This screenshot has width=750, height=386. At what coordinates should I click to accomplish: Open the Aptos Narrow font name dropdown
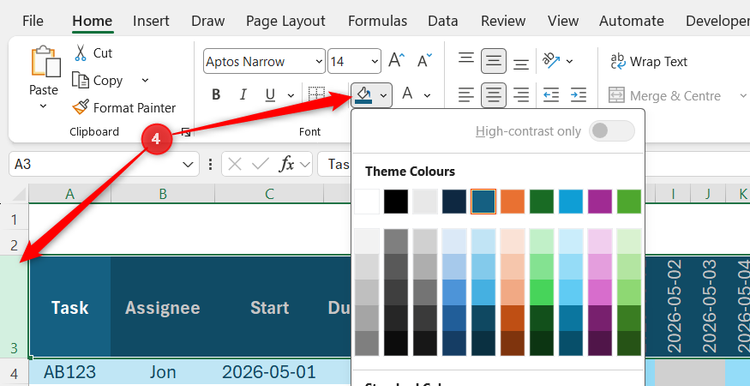coord(319,61)
